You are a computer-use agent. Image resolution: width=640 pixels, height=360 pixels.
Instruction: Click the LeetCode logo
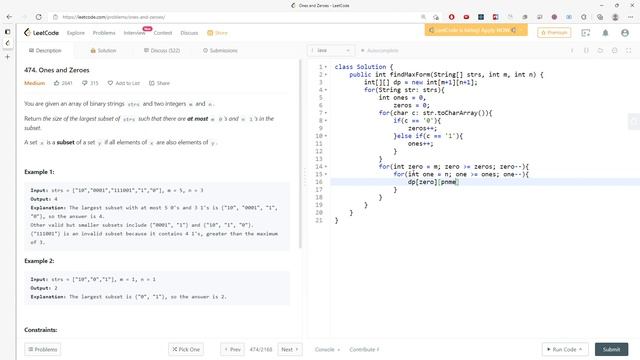[41, 33]
